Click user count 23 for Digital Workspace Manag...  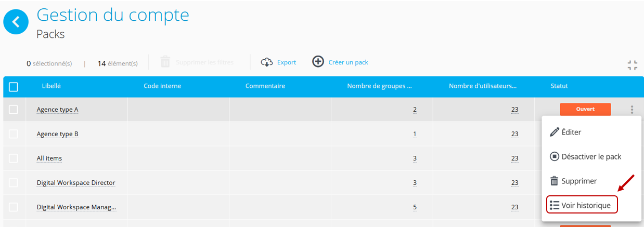(514, 207)
